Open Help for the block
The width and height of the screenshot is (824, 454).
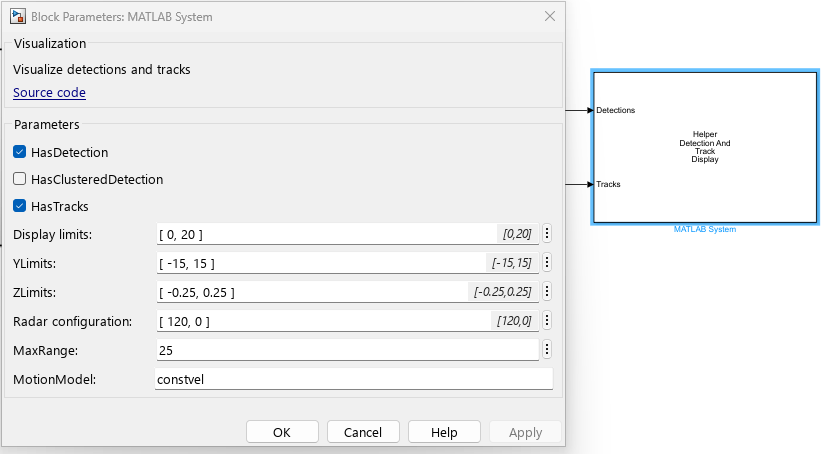pos(444,432)
